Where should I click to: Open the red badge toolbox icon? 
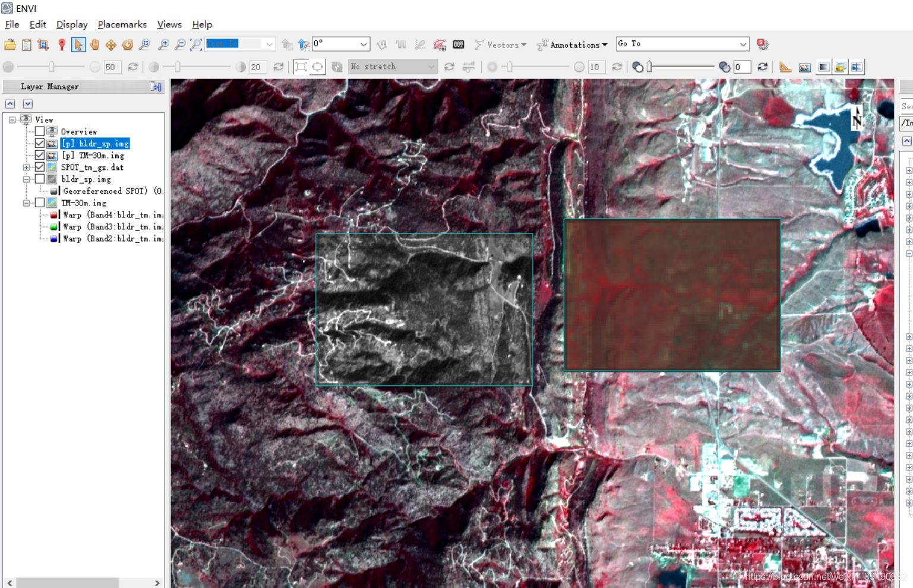pos(763,44)
